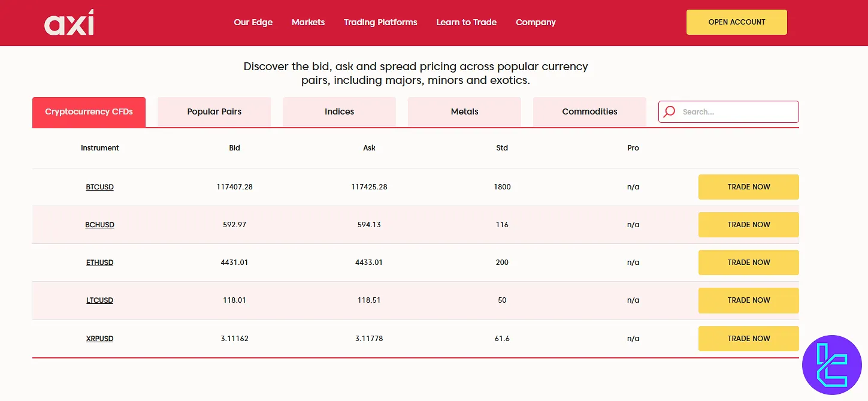Open the Trading Platforms menu

pos(380,22)
